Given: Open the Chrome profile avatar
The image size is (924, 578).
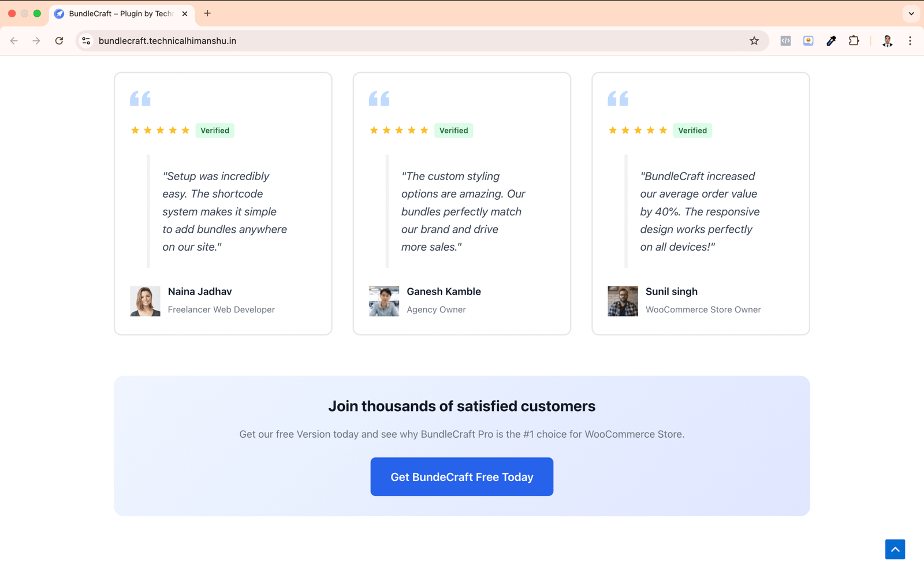Looking at the screenshot, I should tap(887, 41).
